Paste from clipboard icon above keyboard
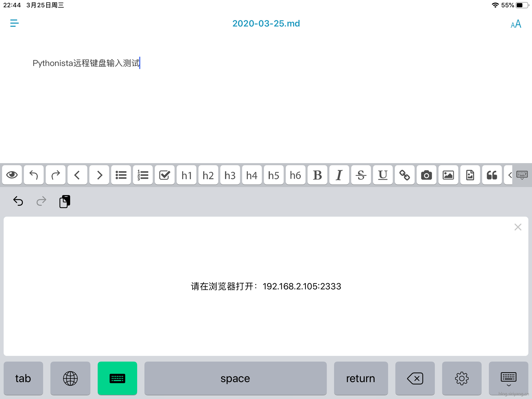This screenshot has height=399, width=532. (x=65, y=201)
